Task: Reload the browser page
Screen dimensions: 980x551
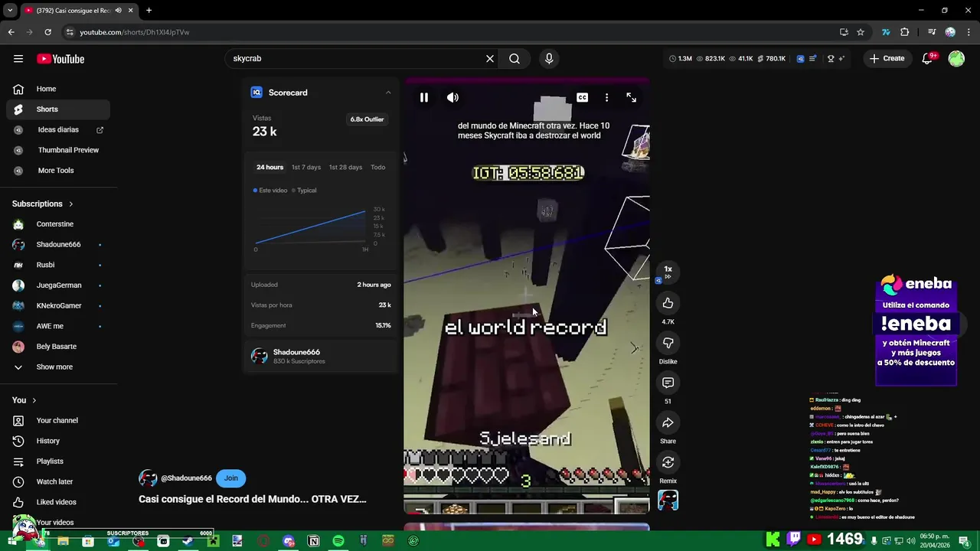Action: [47, 32]
